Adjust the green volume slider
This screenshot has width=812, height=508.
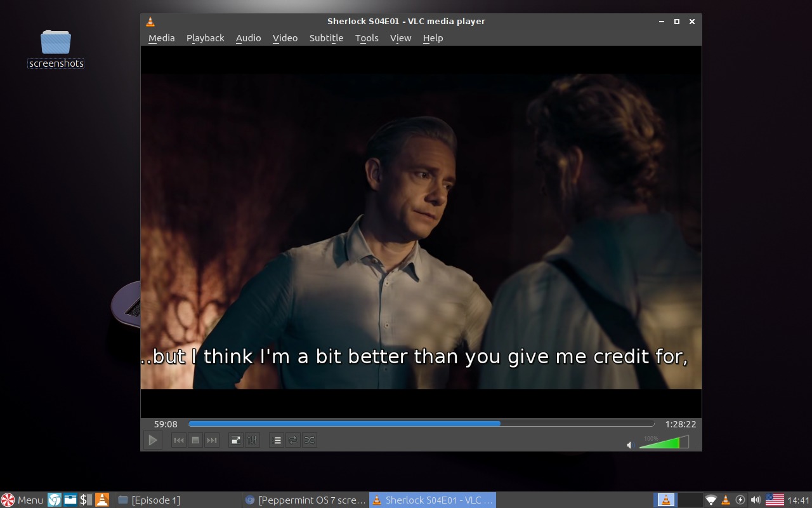pyautogui.click(x=664, y=442)
